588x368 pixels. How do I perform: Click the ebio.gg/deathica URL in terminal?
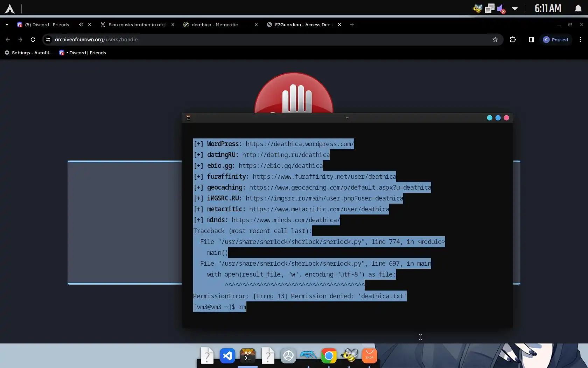280,166
